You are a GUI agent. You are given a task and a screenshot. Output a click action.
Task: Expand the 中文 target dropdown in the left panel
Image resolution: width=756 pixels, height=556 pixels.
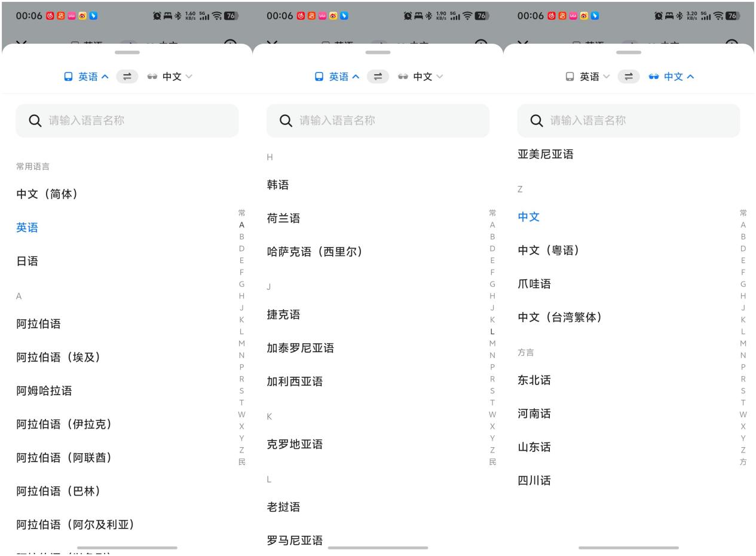click(177, 77)
